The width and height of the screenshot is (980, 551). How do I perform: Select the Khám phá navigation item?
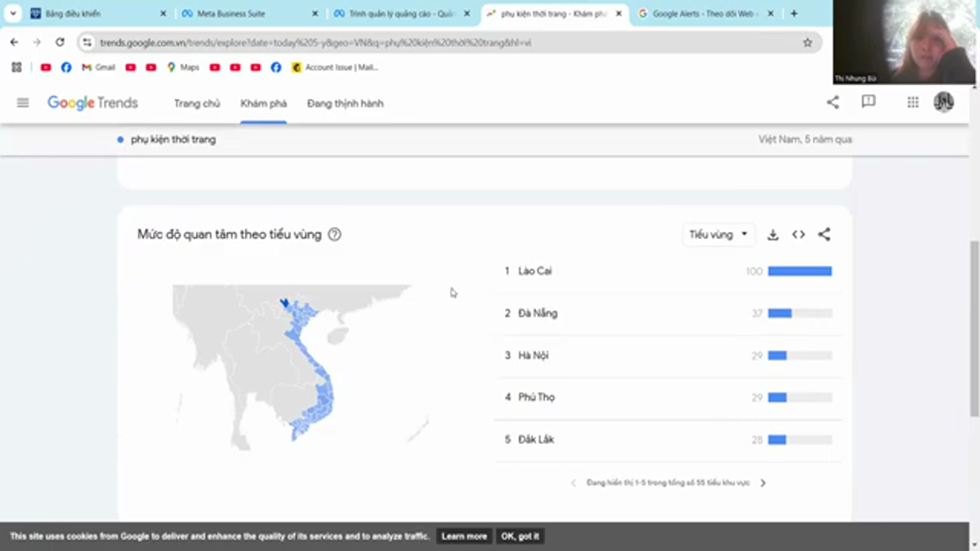tap(263, 103)
